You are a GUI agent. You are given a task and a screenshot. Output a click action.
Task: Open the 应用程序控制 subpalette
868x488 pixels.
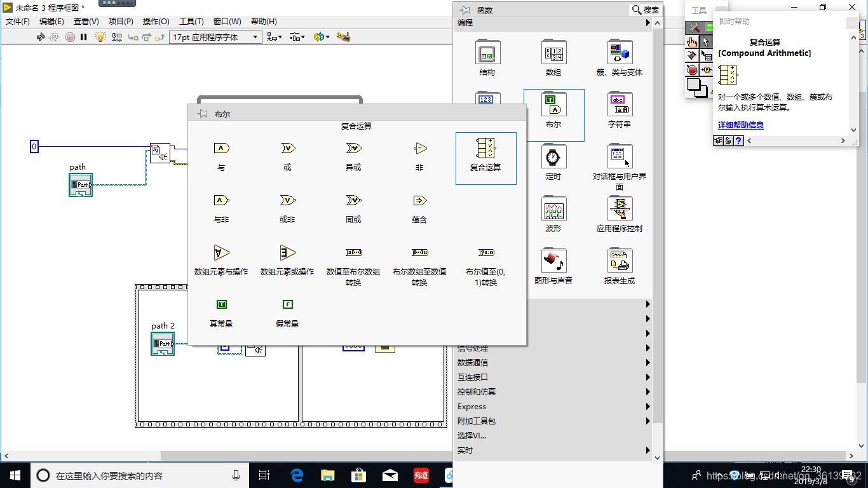coord(620,215)
